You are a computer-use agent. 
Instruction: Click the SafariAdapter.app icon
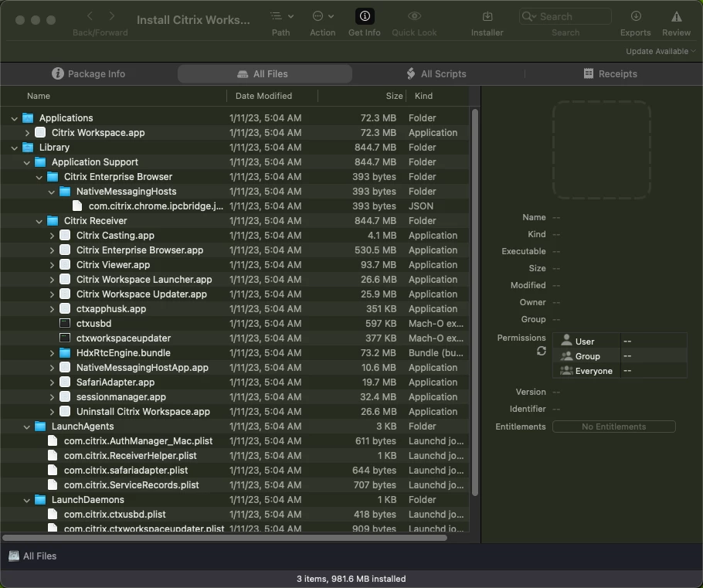pyautogui.click(x=65, y=382)
